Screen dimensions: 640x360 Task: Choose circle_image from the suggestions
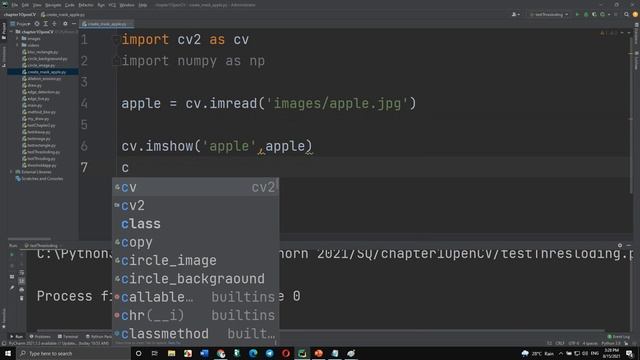coord(196,260)
